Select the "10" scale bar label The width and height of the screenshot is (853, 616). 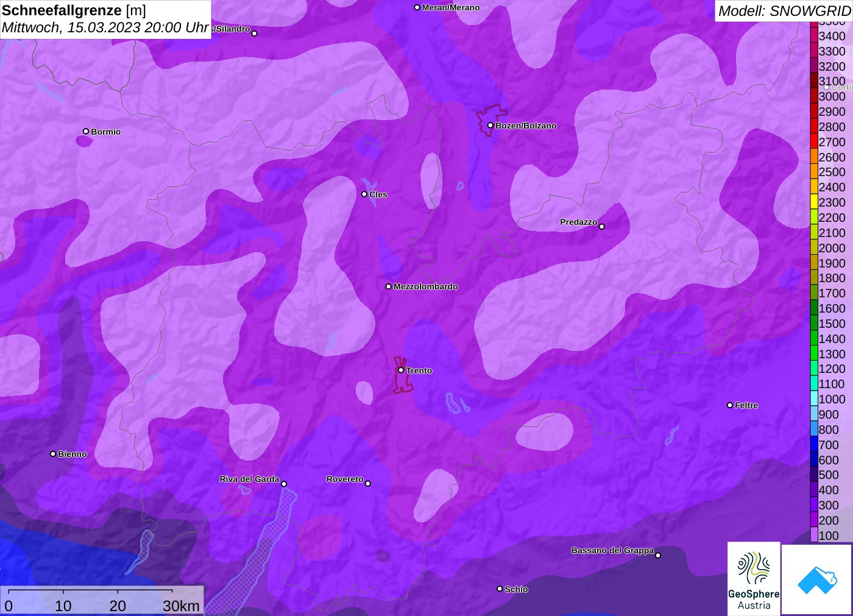(x=63, y=606)
